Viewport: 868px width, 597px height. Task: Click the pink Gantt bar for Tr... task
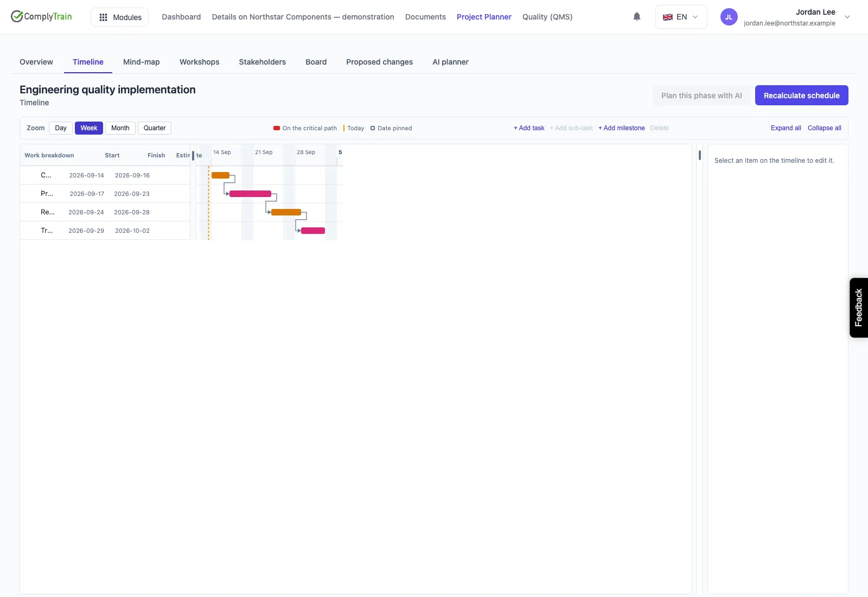coord(313,231)
